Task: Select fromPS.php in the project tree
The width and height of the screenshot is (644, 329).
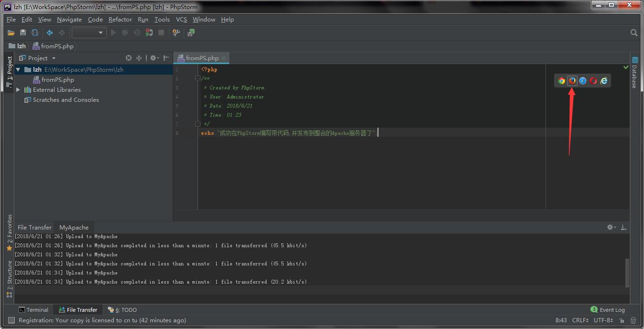Action: pyautogui.click(x=53, y=79)
